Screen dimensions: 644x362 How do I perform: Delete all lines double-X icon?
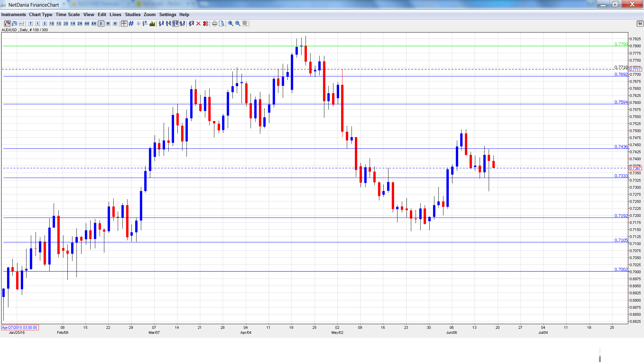point(206,23)
